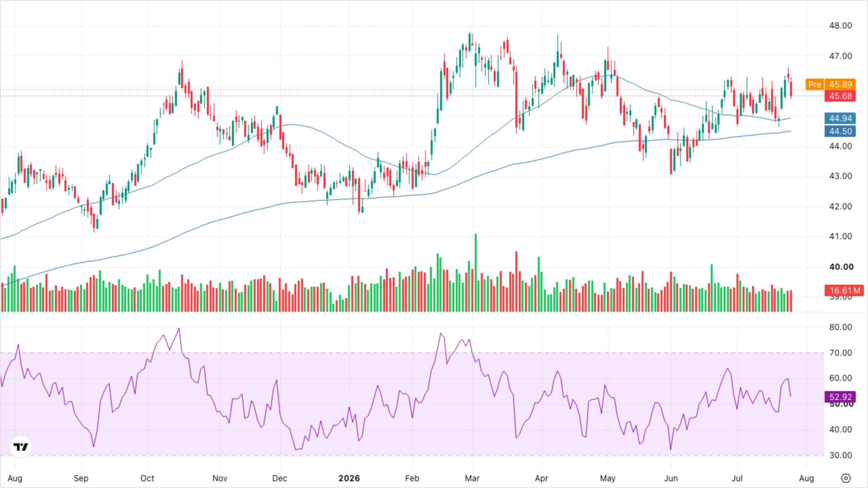This screenshot has height=488, width=868.
Task: Click the Oct label on the time axis
Action: (x=147, y=478)
